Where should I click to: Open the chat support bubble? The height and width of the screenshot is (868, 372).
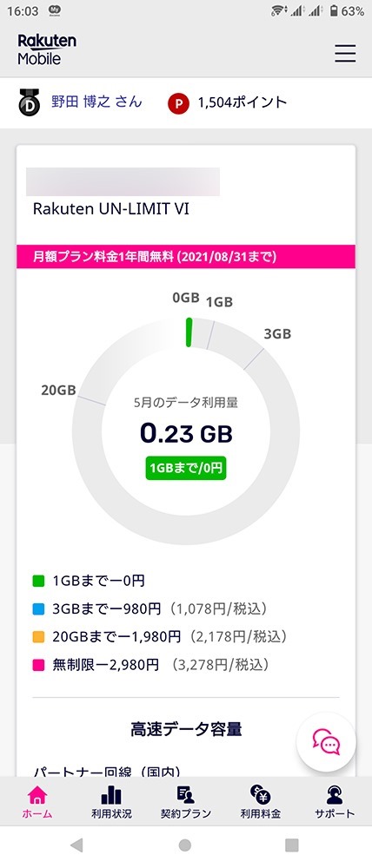pyautogui.click(x=326, y=742)
